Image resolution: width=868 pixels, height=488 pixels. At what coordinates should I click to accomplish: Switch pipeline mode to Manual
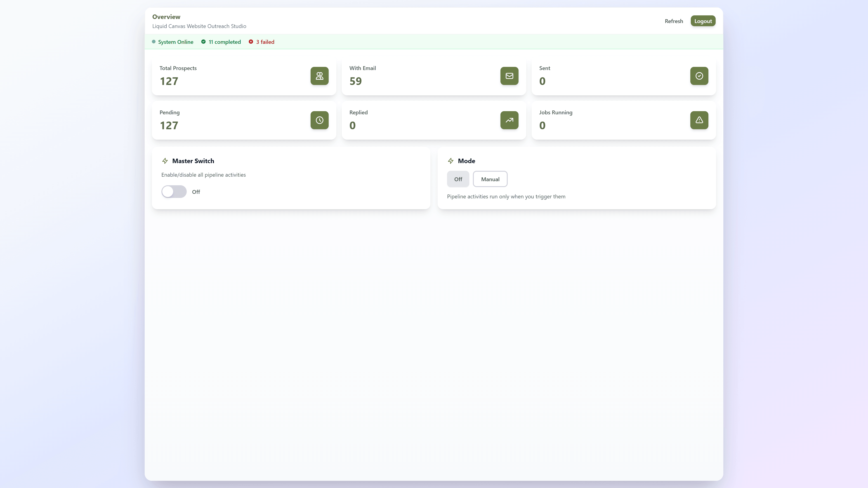tap(490, 179)
